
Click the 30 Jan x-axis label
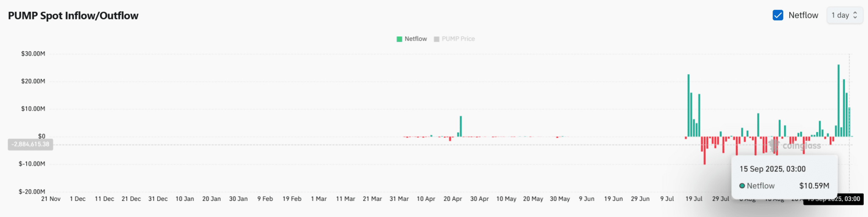(x=238, y=199)
